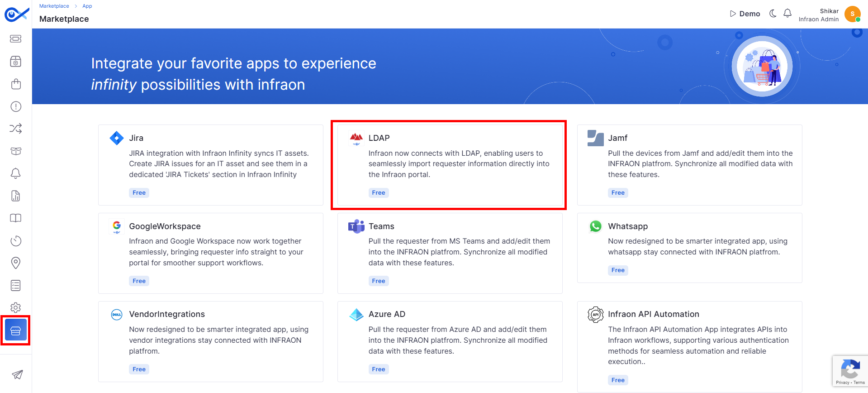Click the Demo play button

click(x=745, y=14)
